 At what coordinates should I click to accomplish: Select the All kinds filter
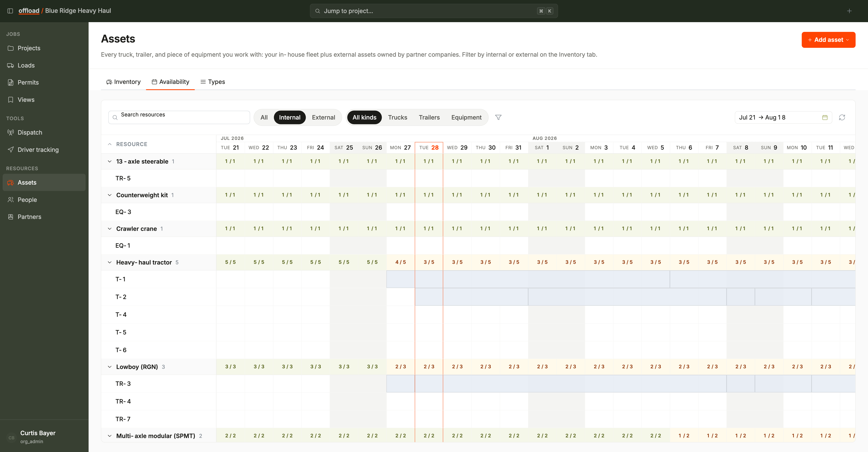click(x=364, y=117)
